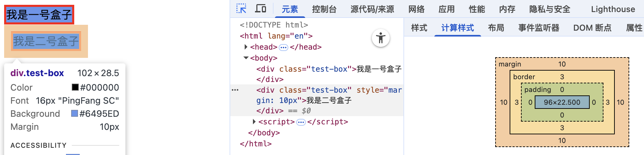
Task: Expand the collapsed script ellipsis badge
Action: (301, 122)
